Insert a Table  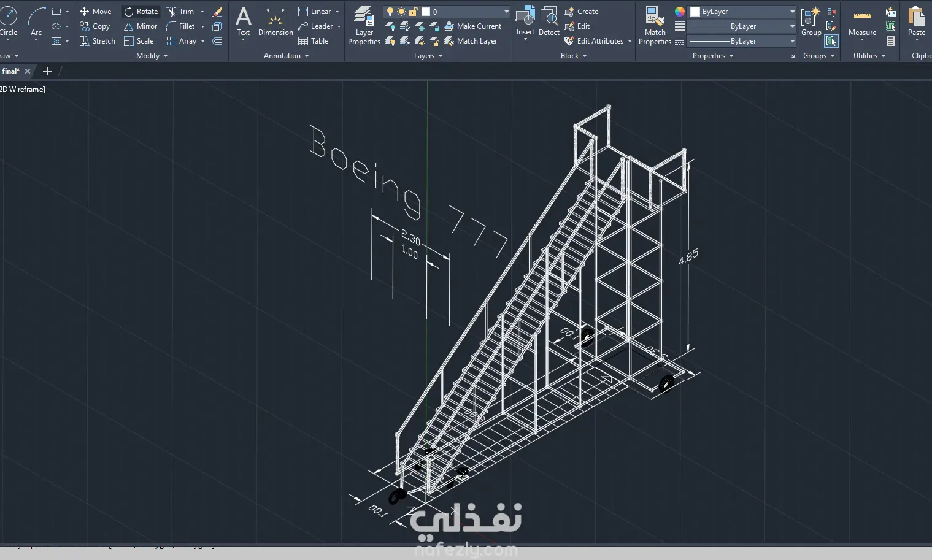[x=314, y=41]
